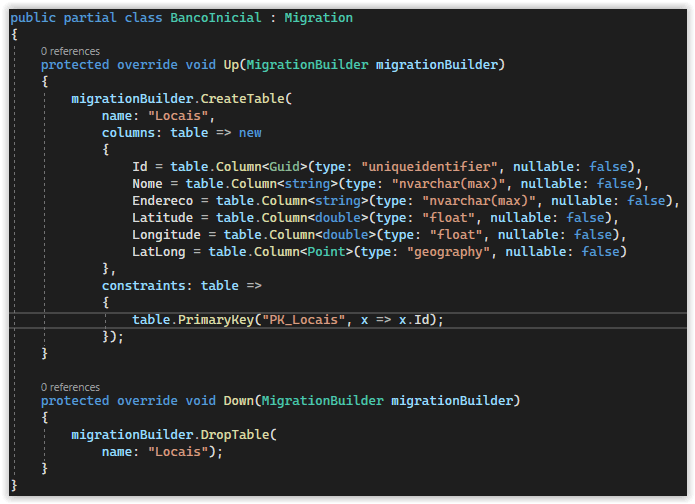
Task: Click the Latitude column property
Action: point(162,218)
